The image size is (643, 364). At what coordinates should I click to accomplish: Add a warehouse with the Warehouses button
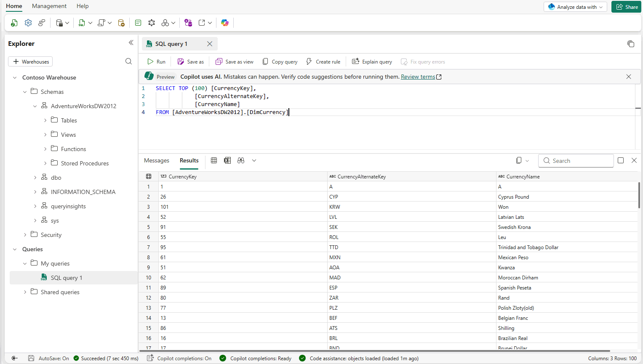pyautogui.click(x=30, y=61)
